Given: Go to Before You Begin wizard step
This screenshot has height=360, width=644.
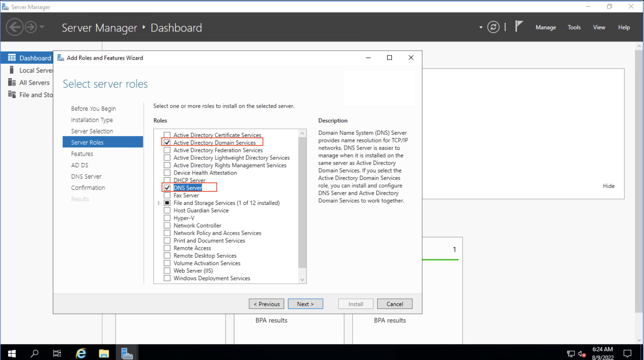Looking at the screenshot, I should pos(93,108).
